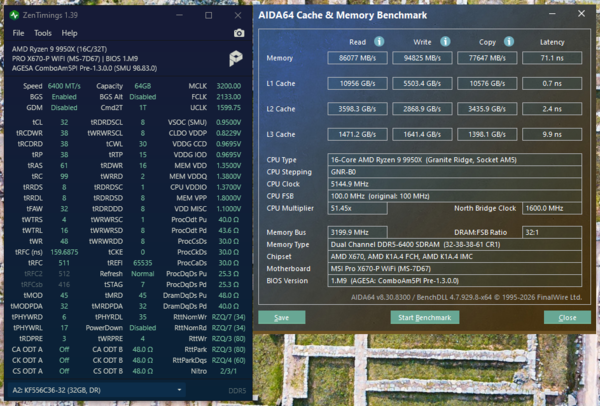Viewport: 600px width, 406px height.
Task: Select the Memory Write value 94825 MB/s
Action: pos(422,58)
